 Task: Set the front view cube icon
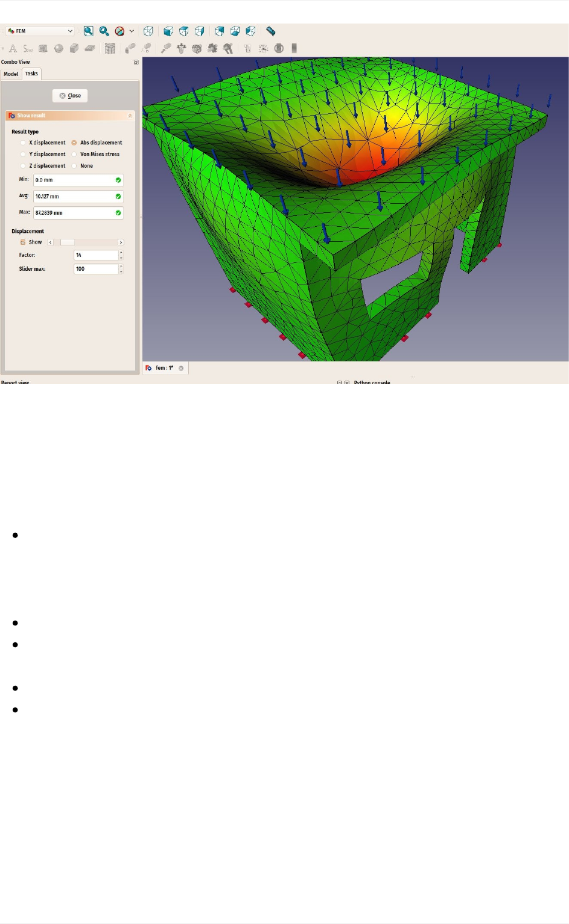(168, 31)
